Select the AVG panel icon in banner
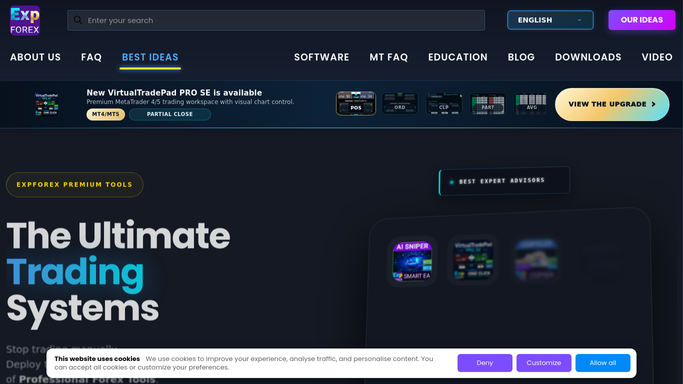The image size is (683, 384). pyautogui.click(x=531, y=104)
